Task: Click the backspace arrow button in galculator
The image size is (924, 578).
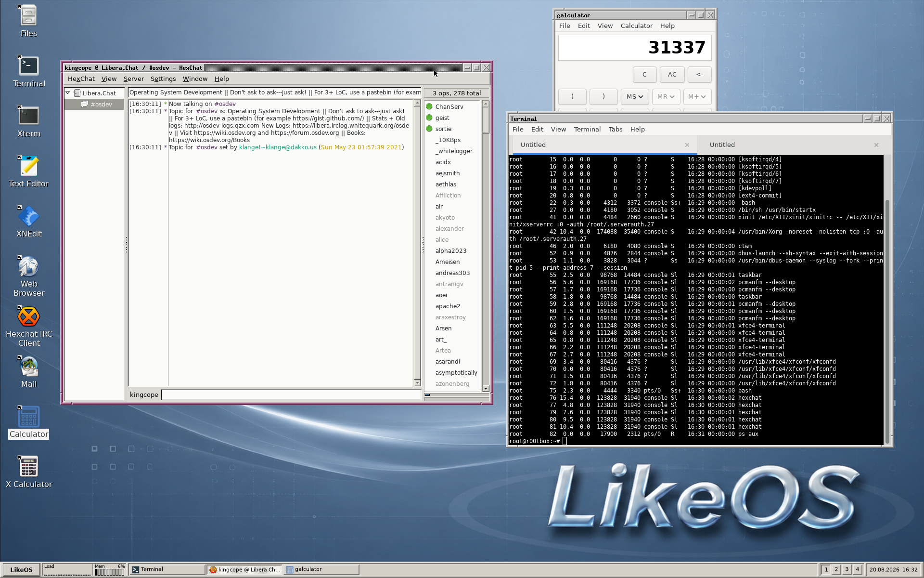Action: point(699,75)
